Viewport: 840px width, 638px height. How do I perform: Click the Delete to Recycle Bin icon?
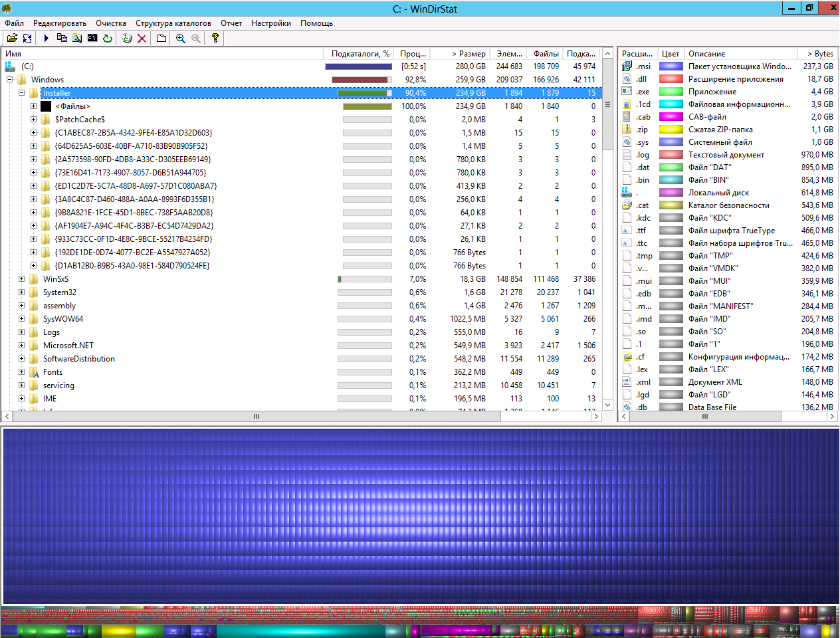[127, 39]
